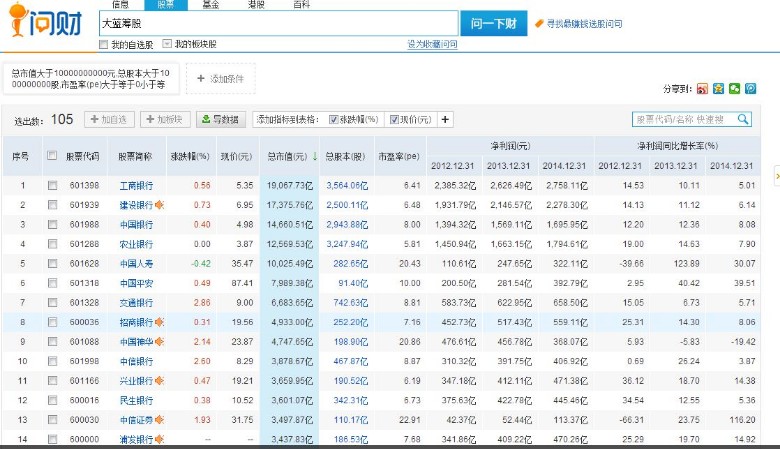Click 净利润同比增长率 2014.12.31 sub-header
The height and width of the screenshot is (449, 780).
coord(732,166)
